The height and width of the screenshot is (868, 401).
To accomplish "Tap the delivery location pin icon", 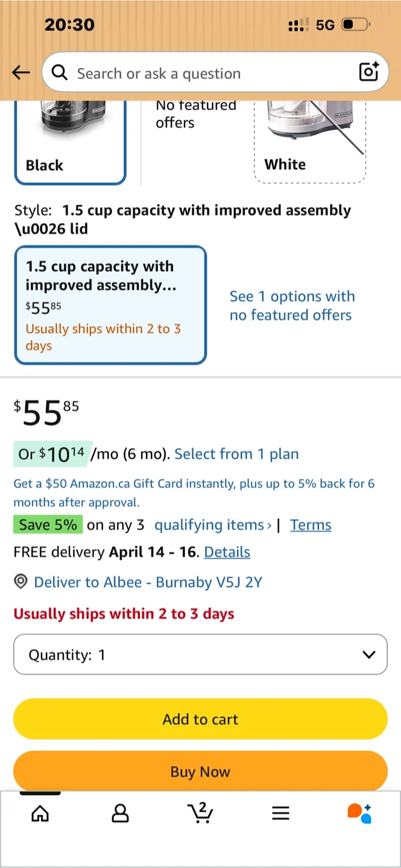I will [x=21, y=582].
